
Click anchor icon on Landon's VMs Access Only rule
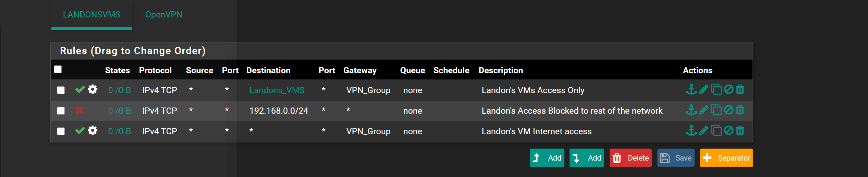tap(691, 90)
